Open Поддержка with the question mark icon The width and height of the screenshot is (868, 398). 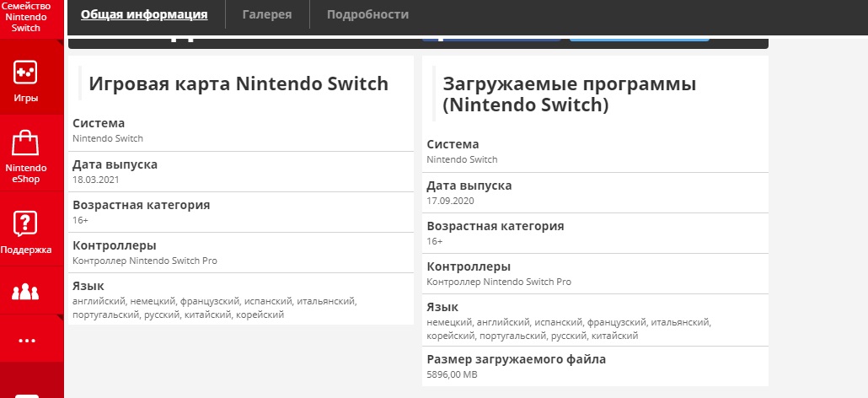(x=25, y=232)
